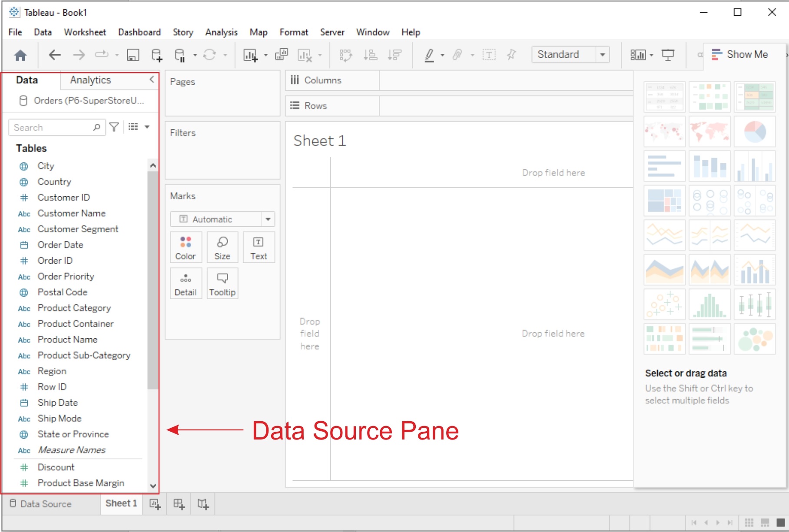Open the Highlight dropdown arrow
Screen dimensions: 789x532
pos(442,56)
